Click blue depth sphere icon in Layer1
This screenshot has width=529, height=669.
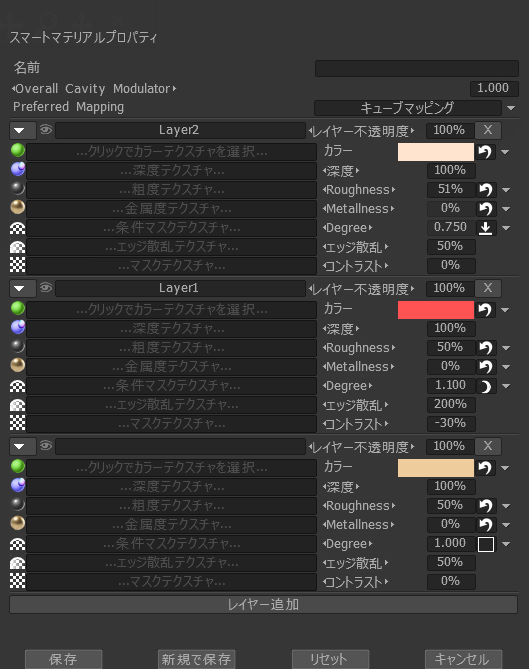pos(17,327)
